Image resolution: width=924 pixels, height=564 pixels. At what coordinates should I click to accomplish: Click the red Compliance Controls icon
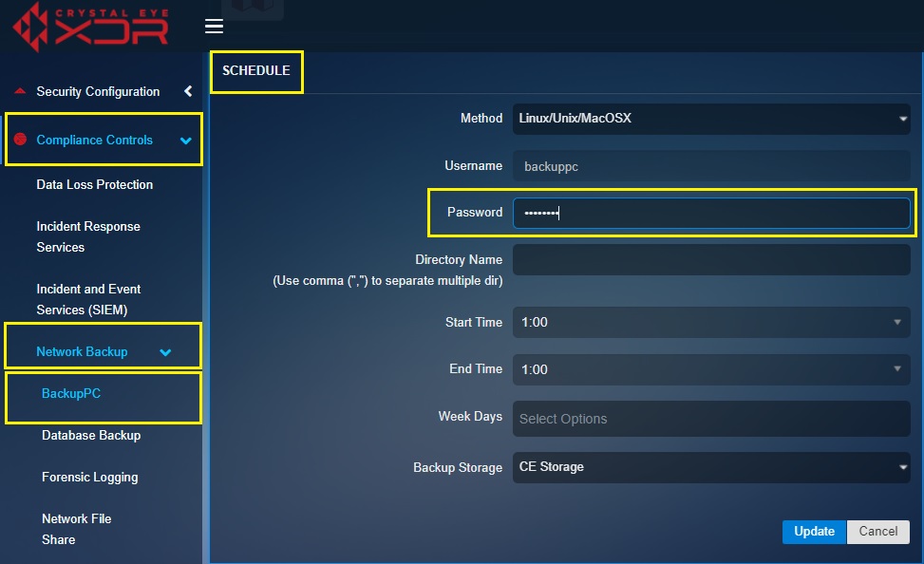coord(20,139)
